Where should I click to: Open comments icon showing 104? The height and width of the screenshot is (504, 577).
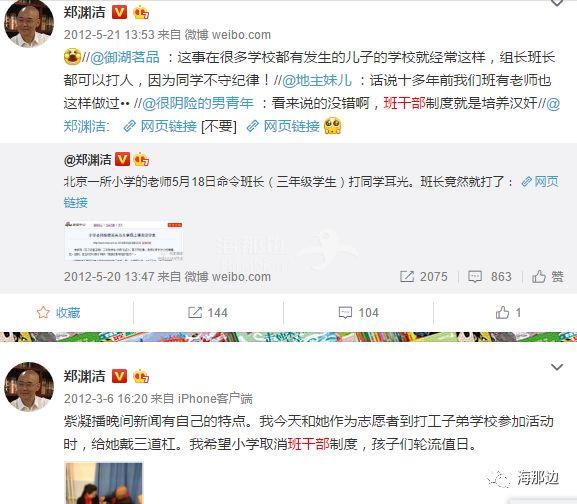tap(345, 313)
